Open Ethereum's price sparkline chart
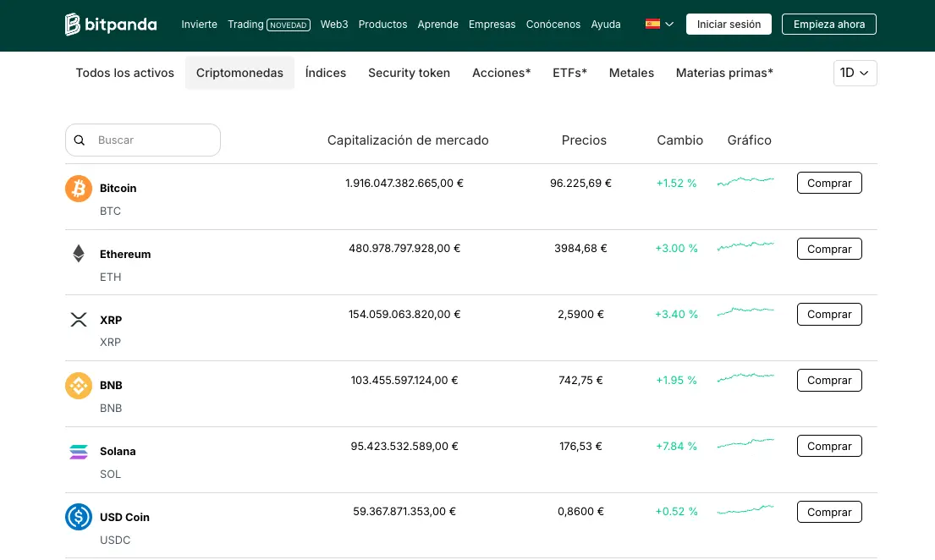 (x=745, y=246)
